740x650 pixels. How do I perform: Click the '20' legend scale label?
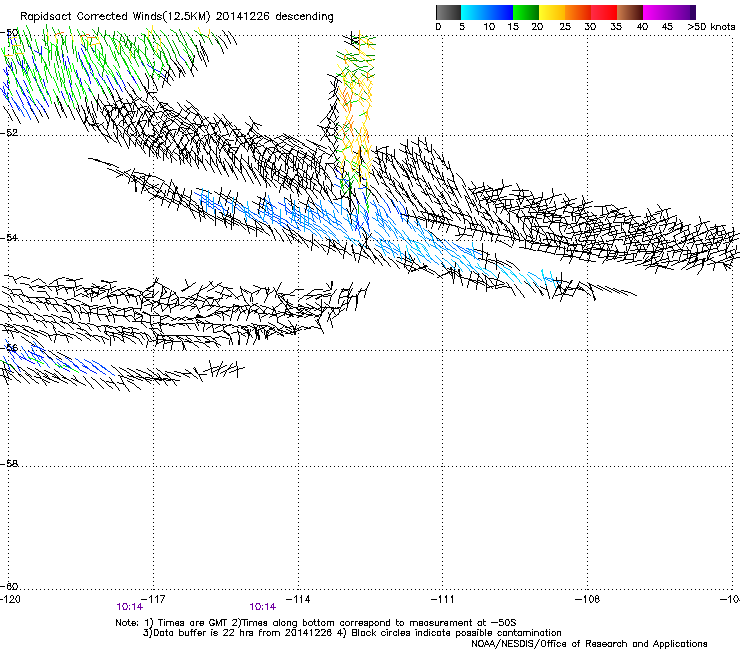click(537, 27)
